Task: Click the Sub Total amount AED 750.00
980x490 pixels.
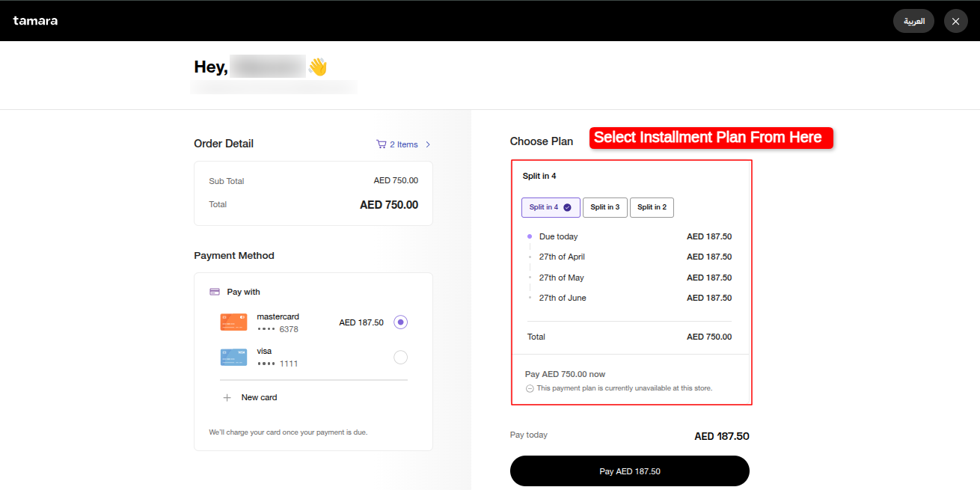Action: (x=396, y=180)
